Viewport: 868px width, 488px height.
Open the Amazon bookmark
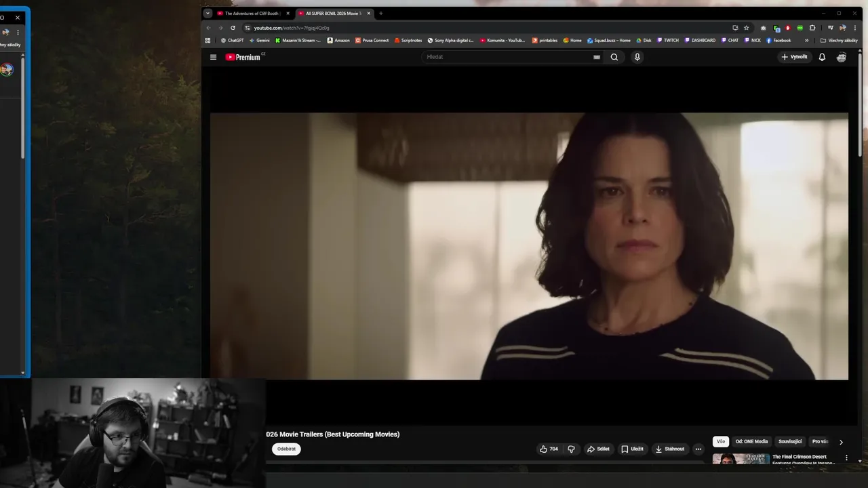tap(338, 40)
